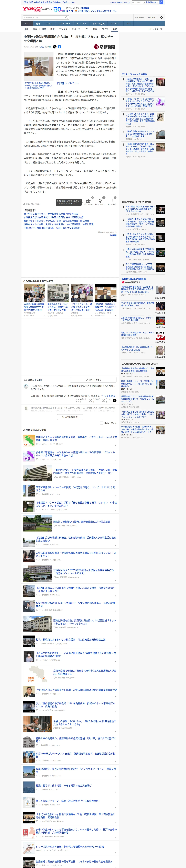The image size is (186, 868).
Task: Click the ログイン link
Action: click(70, 11)
